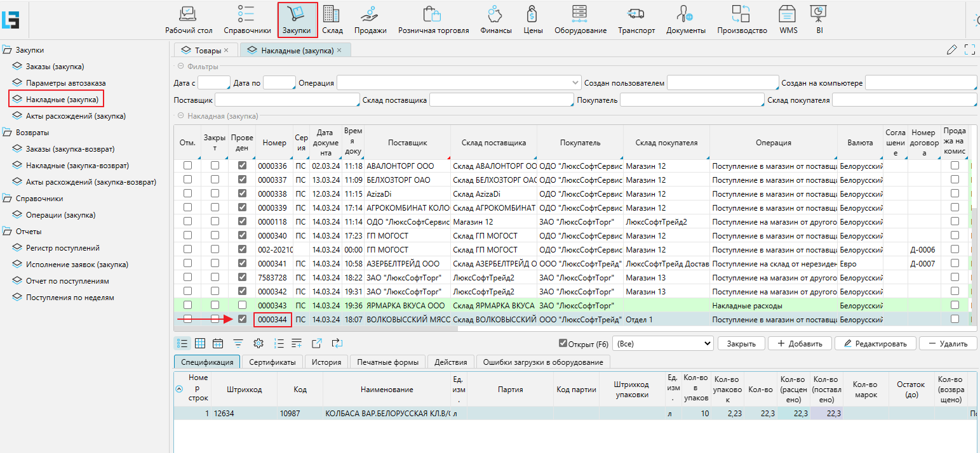Image resolution: width=980 pixels, height=453 pixels.
Task: Tick Отм. checkbox for invoice 0000336
Action: tap(187, 166)
